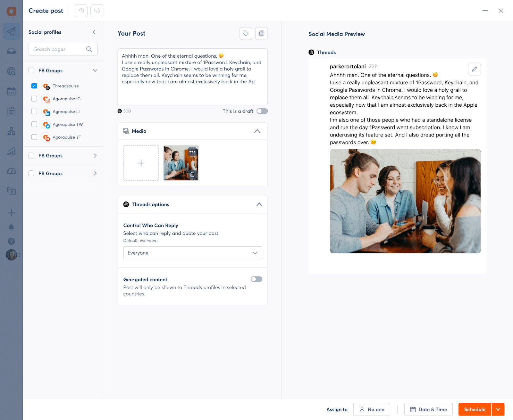Click the search magnifier in Search pages

coord(89,49)
